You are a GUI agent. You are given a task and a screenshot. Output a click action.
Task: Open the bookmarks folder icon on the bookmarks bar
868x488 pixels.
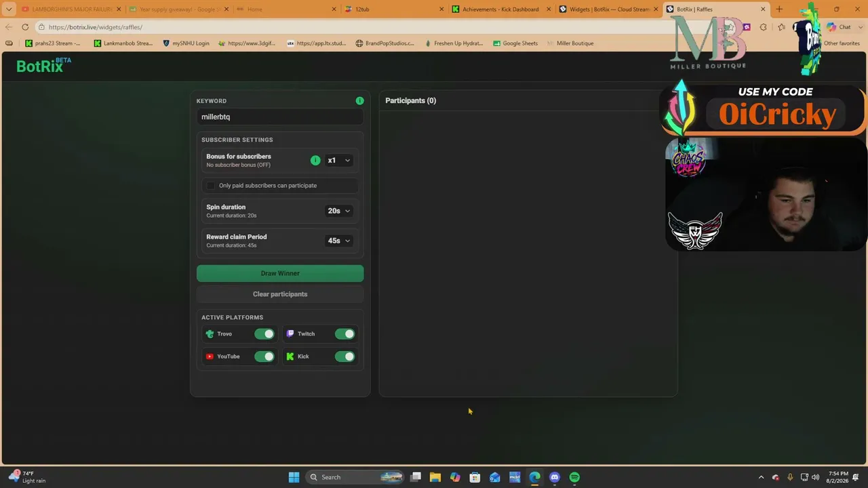(x=9, y=43)
